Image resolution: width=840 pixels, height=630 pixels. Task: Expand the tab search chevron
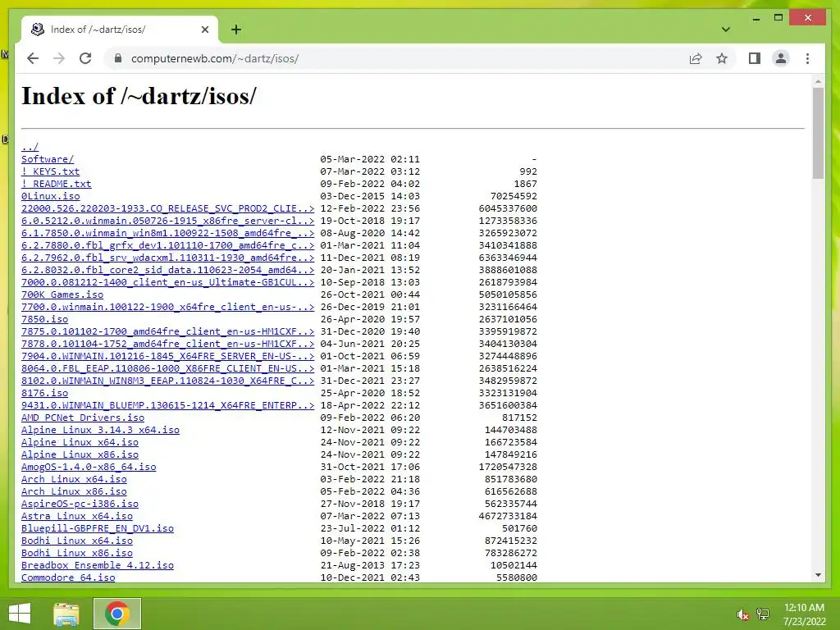[725, 30]
